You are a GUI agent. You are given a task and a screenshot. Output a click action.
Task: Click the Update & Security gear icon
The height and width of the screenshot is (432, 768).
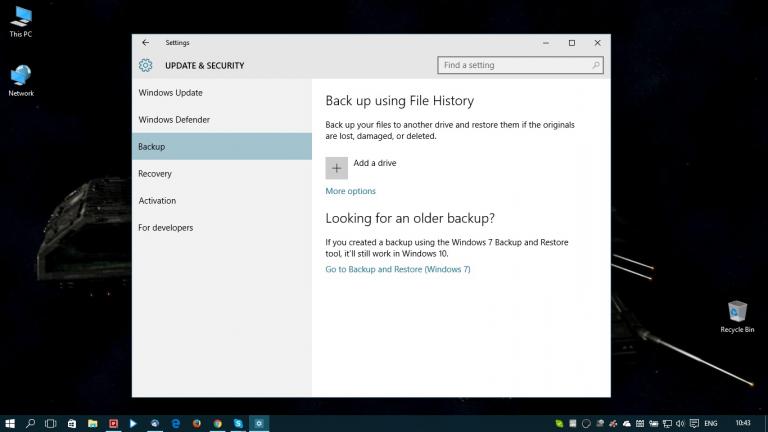146,66
